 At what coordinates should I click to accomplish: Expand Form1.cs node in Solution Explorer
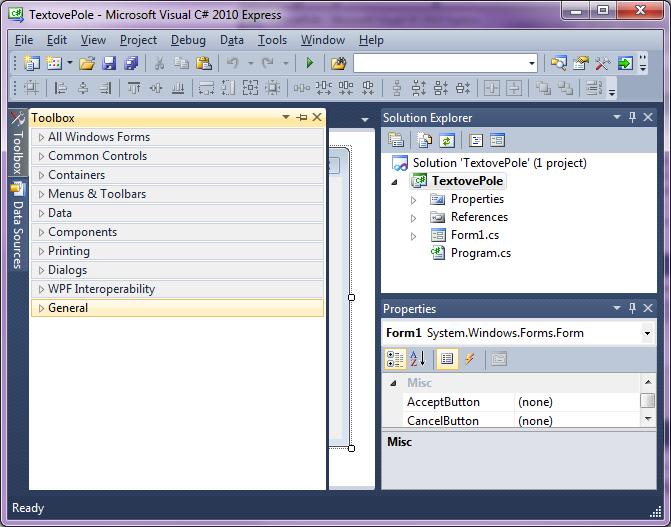pyautogui.click(x=413, y=236)
